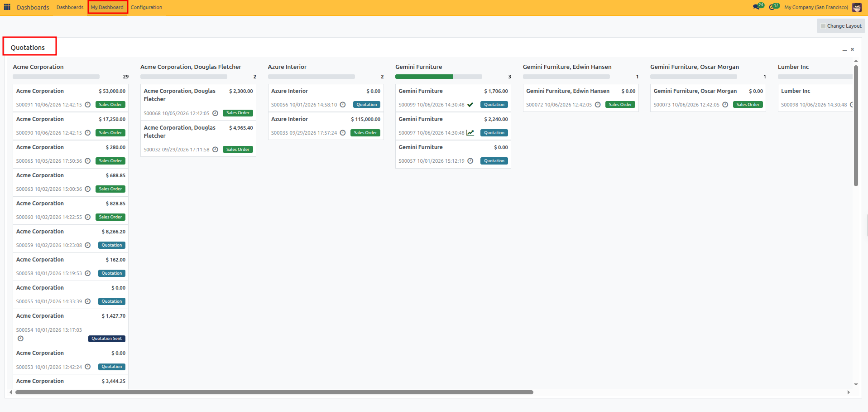
Task: Open the activity clock for order S00068
Action: tap(216, 113)
